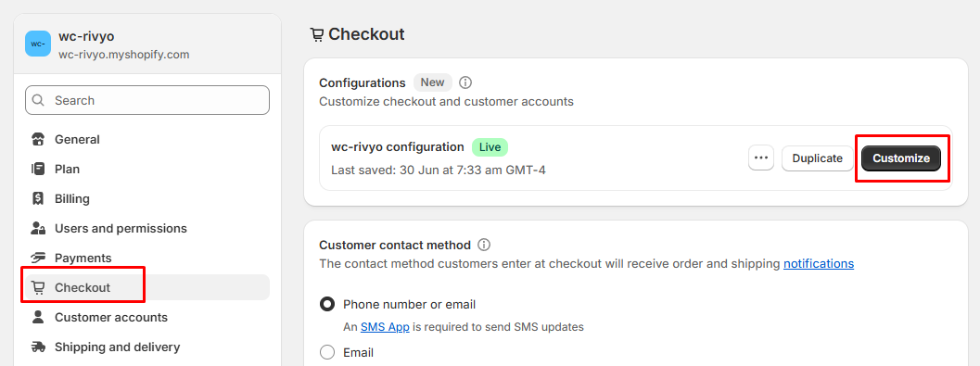980x366 pixels.
Task: Click the info icon beside Configurations
Action: coord(465,82)
